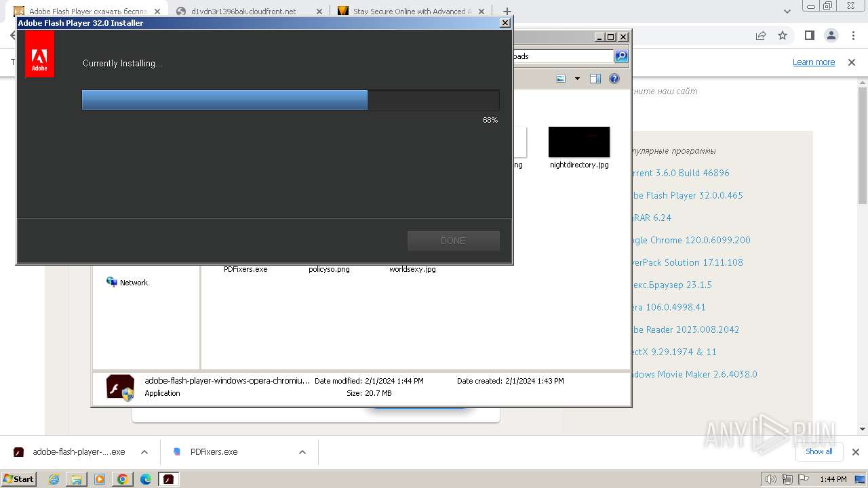Click the network tray icon
The width and height of the screenshot is (868, 488).
coord(787,479)
